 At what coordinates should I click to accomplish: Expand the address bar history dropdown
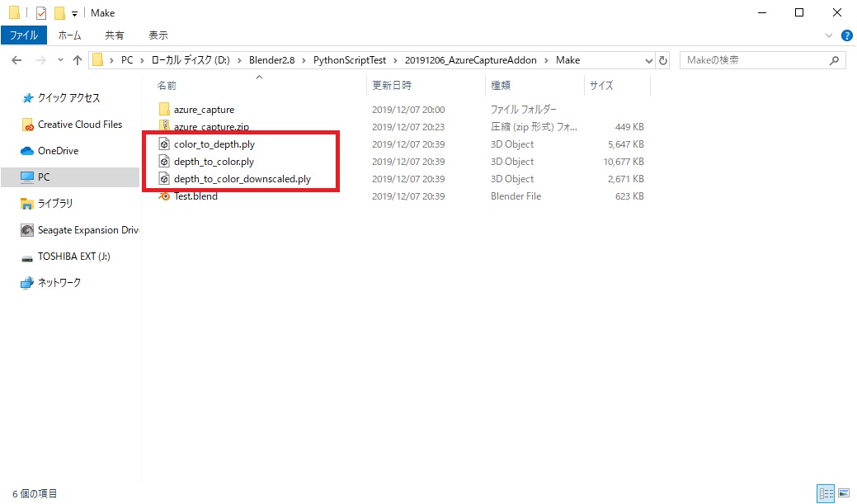649,60
